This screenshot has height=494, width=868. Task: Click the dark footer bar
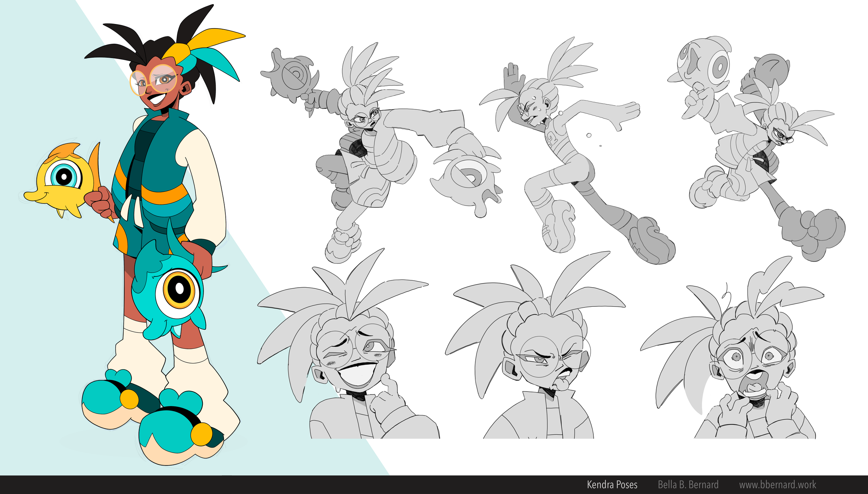click(278, 485)
